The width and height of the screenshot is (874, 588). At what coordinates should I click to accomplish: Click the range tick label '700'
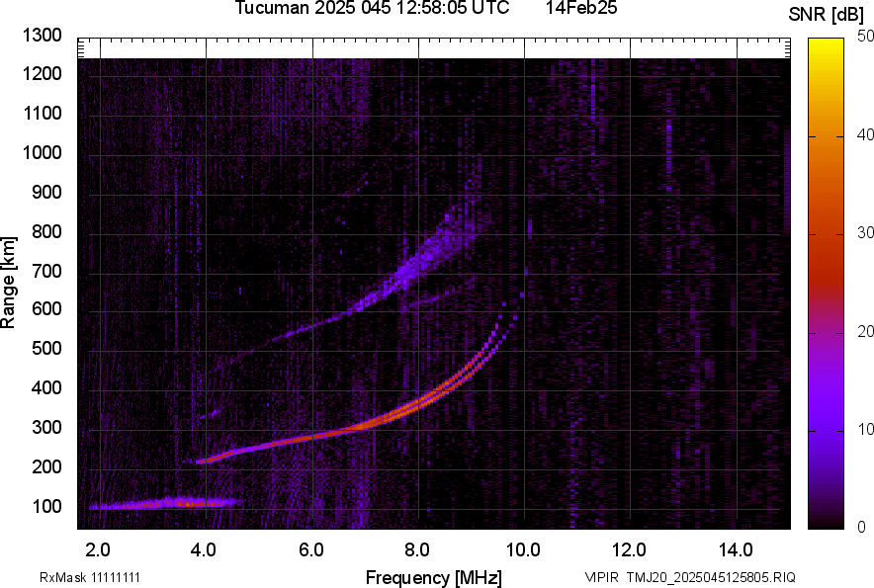coord(46,271)
